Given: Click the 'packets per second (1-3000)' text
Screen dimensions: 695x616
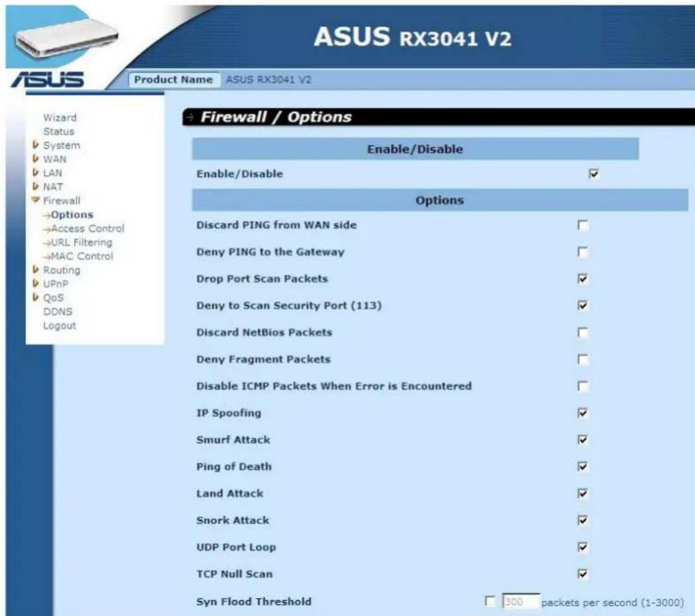Looking at the screenshot, I should tap(612, 603).
